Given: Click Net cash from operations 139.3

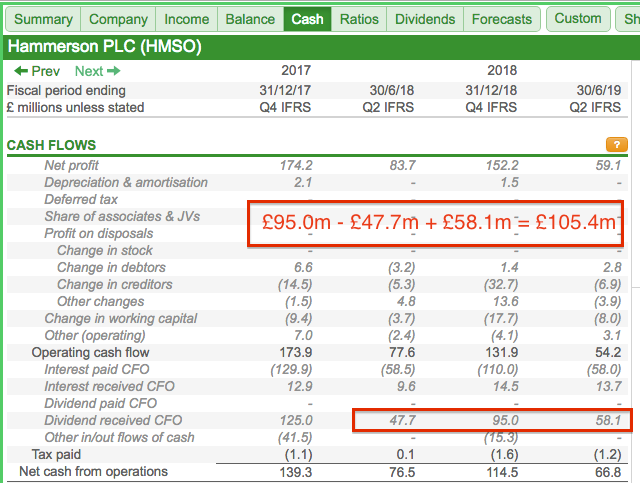Looking at the screenshot, I should tap(296, 472).
